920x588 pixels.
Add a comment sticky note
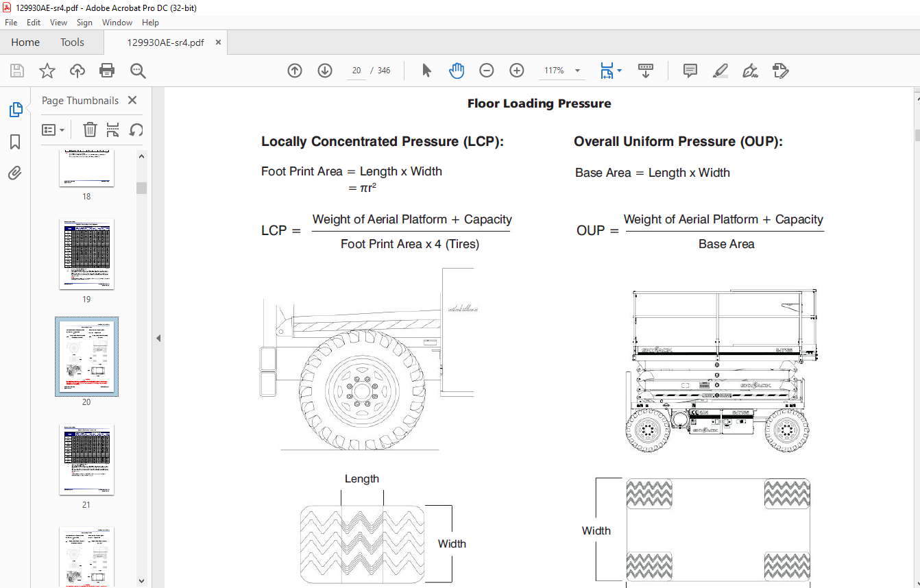point(690,71)
